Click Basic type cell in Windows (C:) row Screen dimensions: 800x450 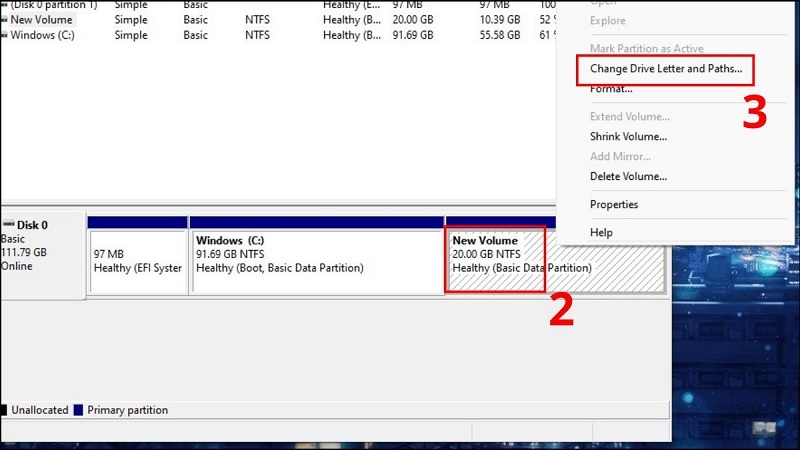click(195, 35)
